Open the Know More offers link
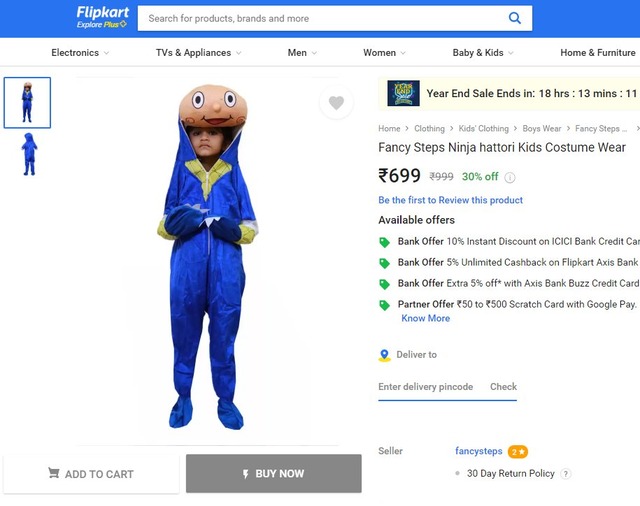This screenshot has width=640, height=506. (x=426, y=319)
